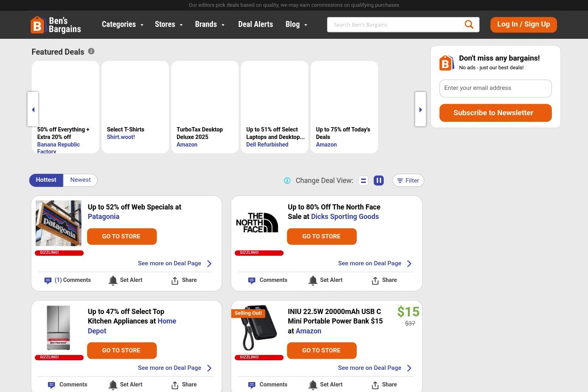
Task: Click the $15 price on INIU deal
Action: click(x=408, y=312)
